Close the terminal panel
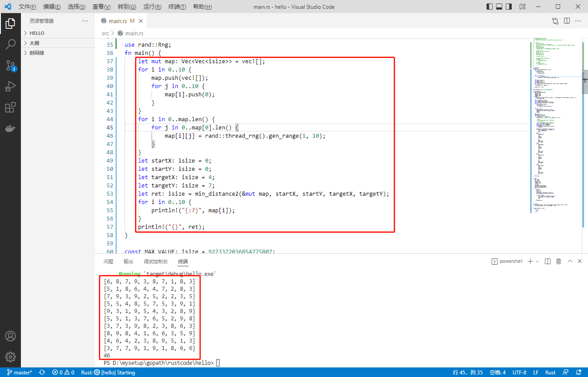The height and width of the screenshot is (377, 588). point(580,261)
